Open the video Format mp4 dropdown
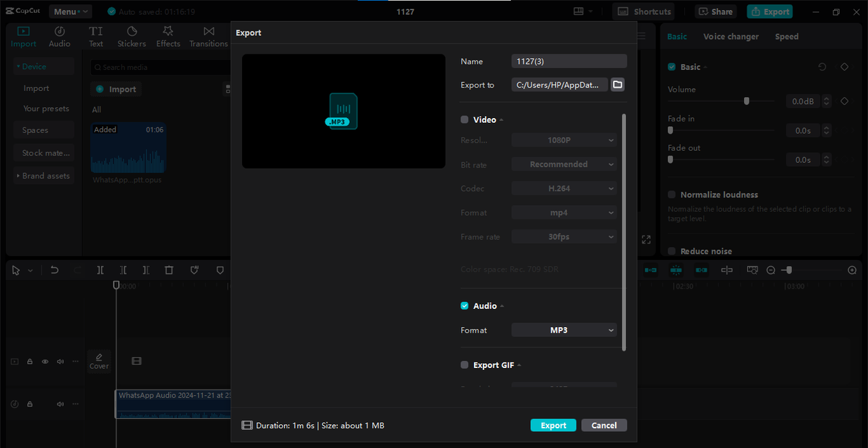 point(564,212)
